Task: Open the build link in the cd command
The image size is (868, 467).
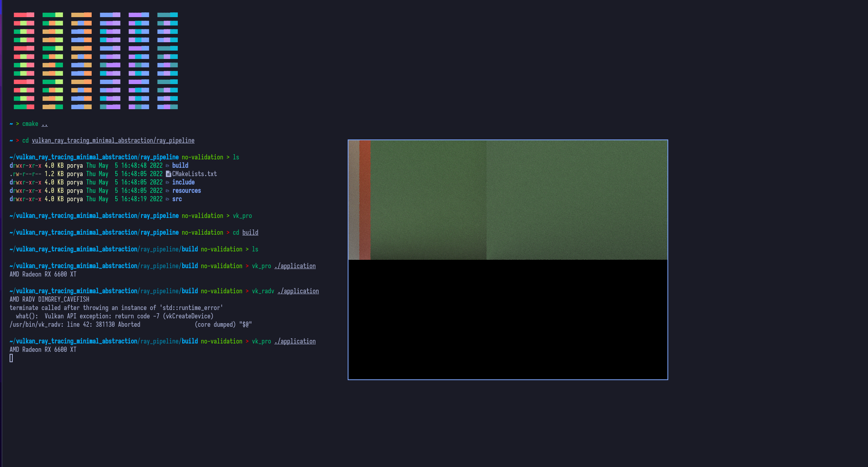Action: point(250,232)
